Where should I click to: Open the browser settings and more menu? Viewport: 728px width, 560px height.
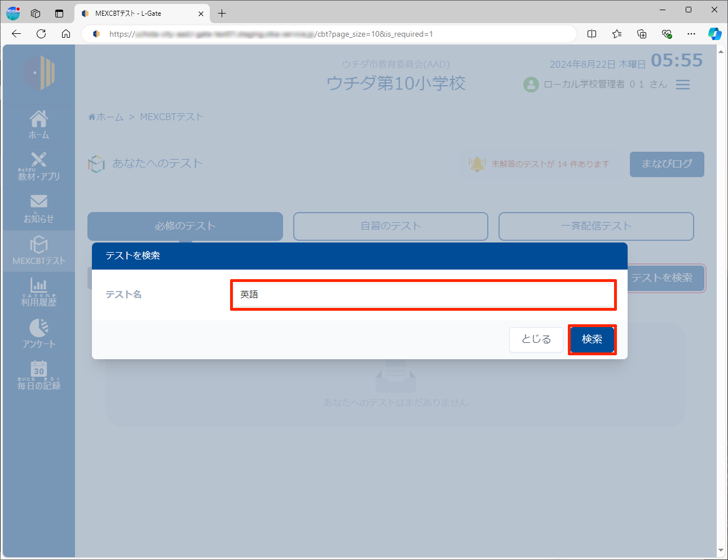691,34
